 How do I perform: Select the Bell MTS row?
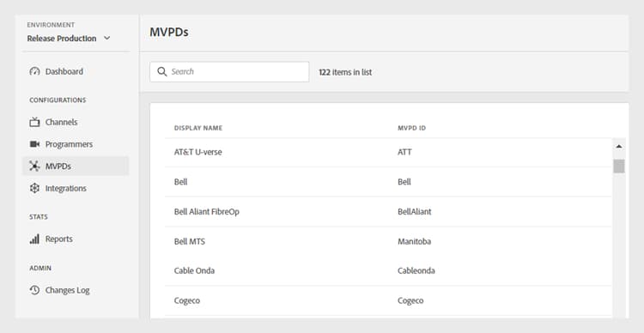pyautogui.click(x=388, y=241)
